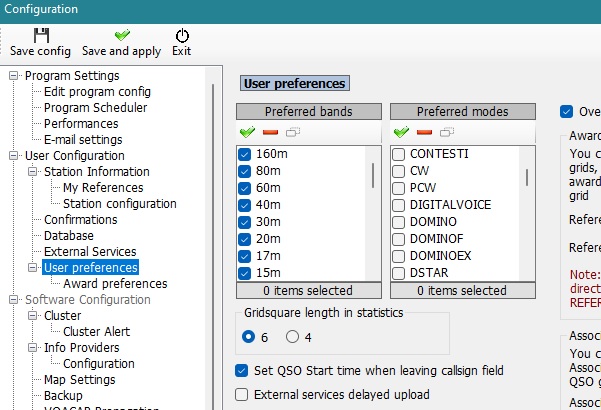601x410 pixels.
Task: Open Edit program config in tree
Action: (x=97, y=92)
